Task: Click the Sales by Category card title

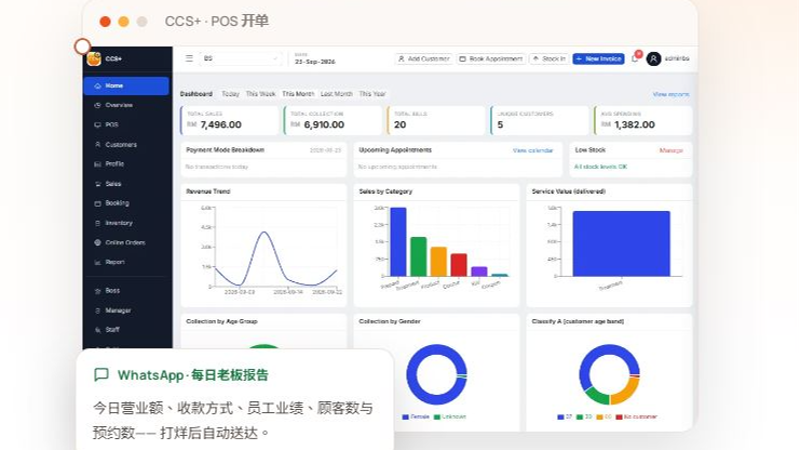Action: click(x=385, y=191)
